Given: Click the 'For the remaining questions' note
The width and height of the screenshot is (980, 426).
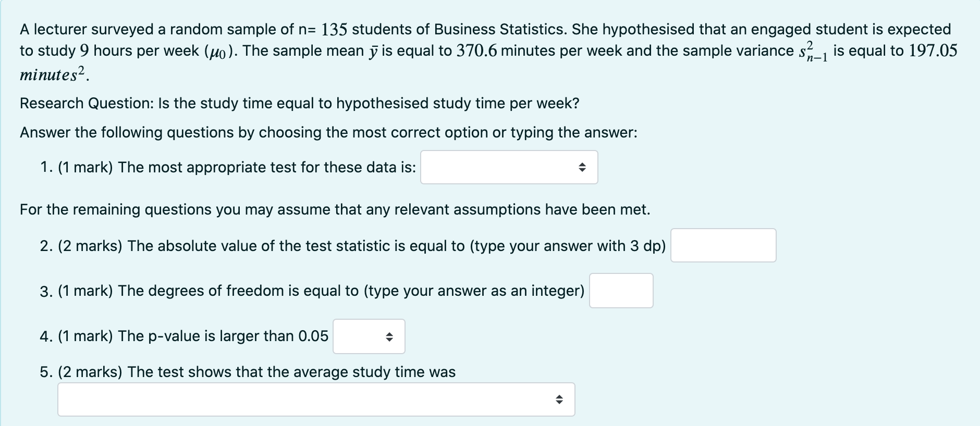Looking at the screenshot, I should [335, 209].
